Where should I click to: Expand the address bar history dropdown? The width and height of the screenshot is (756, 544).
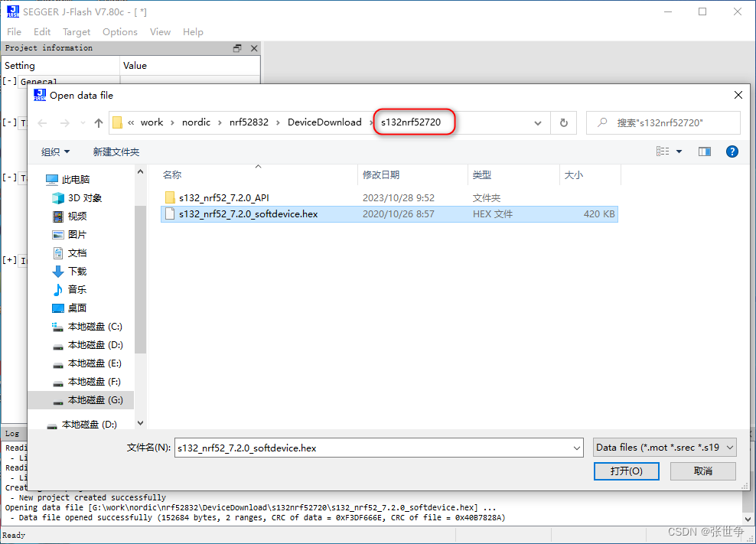[x=538, y=123]
